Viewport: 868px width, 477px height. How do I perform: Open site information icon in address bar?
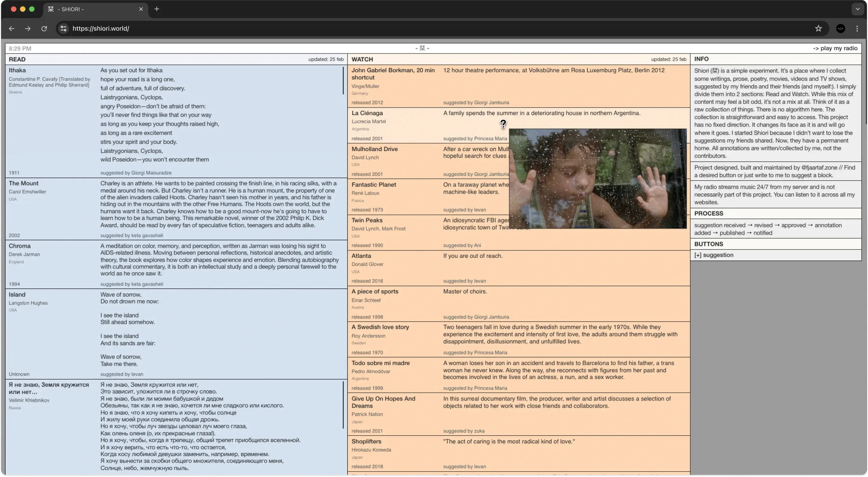click(x=63, y=29)
